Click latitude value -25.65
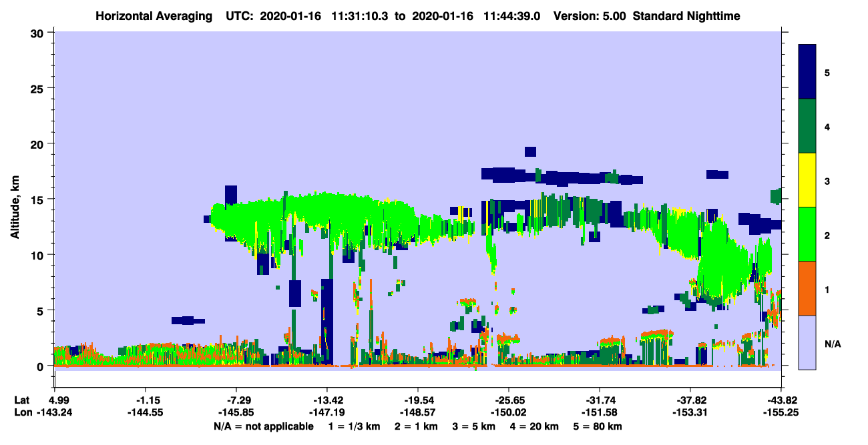 pyautogui.click(x=509, y=400)
